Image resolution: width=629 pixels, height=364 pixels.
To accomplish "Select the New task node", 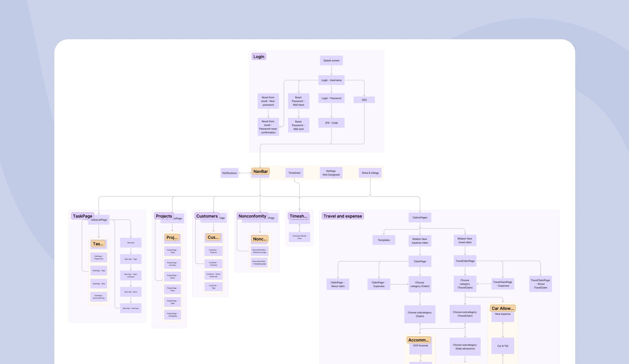I will coord(131,243).
